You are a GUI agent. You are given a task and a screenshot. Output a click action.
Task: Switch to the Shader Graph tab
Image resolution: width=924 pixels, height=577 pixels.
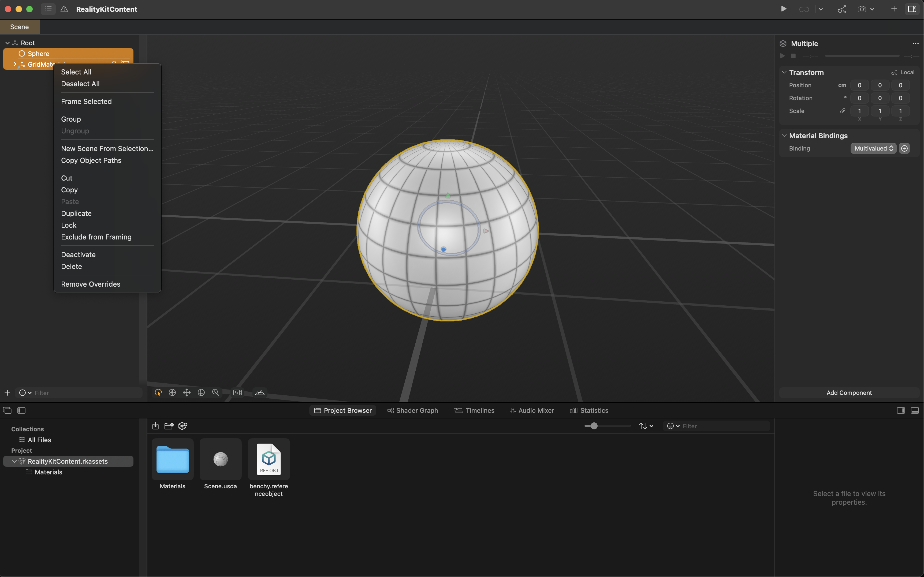click(413, 411)
